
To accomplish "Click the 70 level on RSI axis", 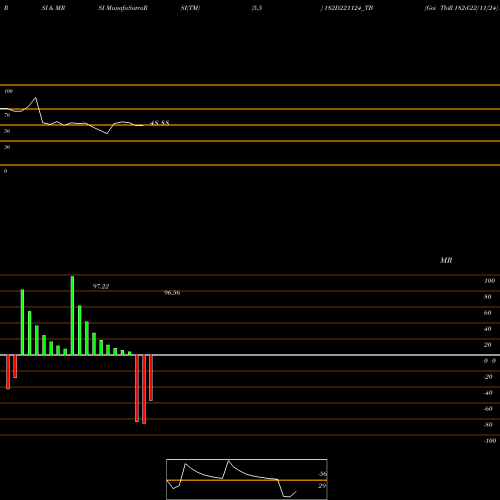I will 7,115.
